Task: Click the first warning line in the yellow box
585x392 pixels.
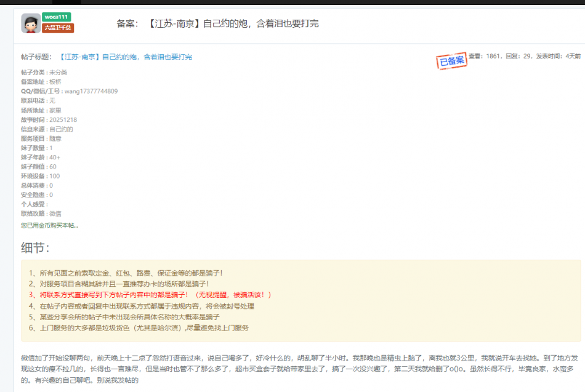Action: coord(126,273)
